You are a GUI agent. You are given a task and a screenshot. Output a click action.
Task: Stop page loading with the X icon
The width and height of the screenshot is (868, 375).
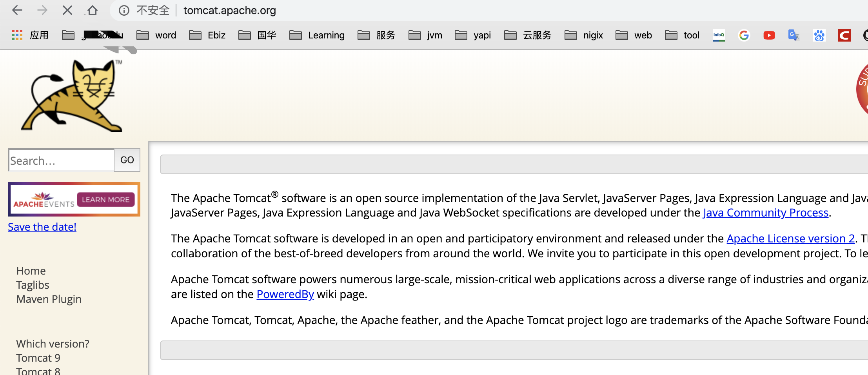[67, 10]
